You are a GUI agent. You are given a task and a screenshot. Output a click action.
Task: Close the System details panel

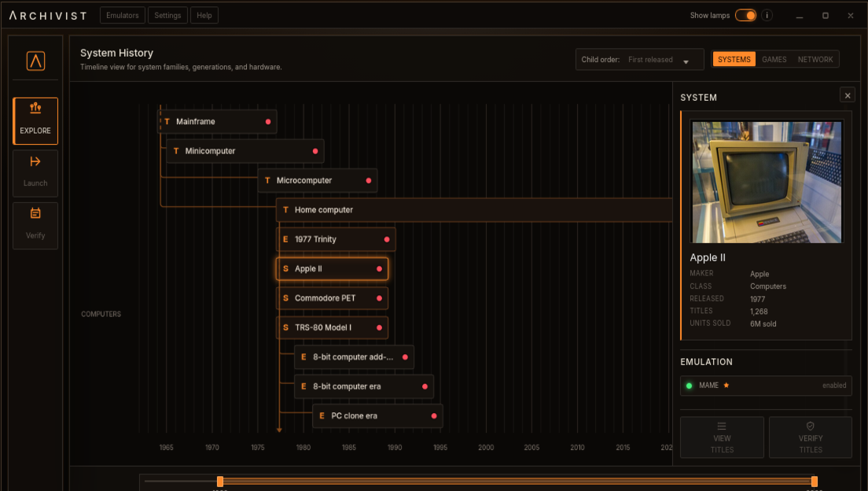coord(847,95)
